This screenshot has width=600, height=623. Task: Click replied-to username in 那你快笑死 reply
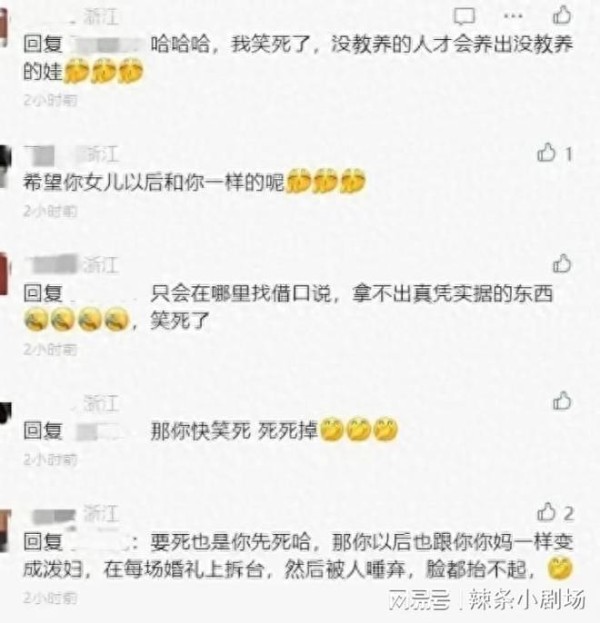click(x=99, y=431)
